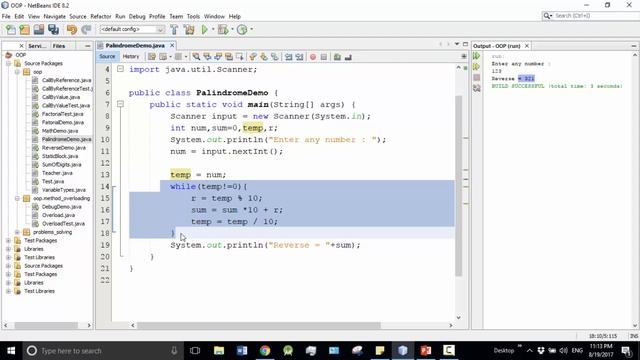Select SumOfDigits.java in project tree
The height and width of the screenshot is (360, 640).
pyautogui.click(x=62, y=164)
